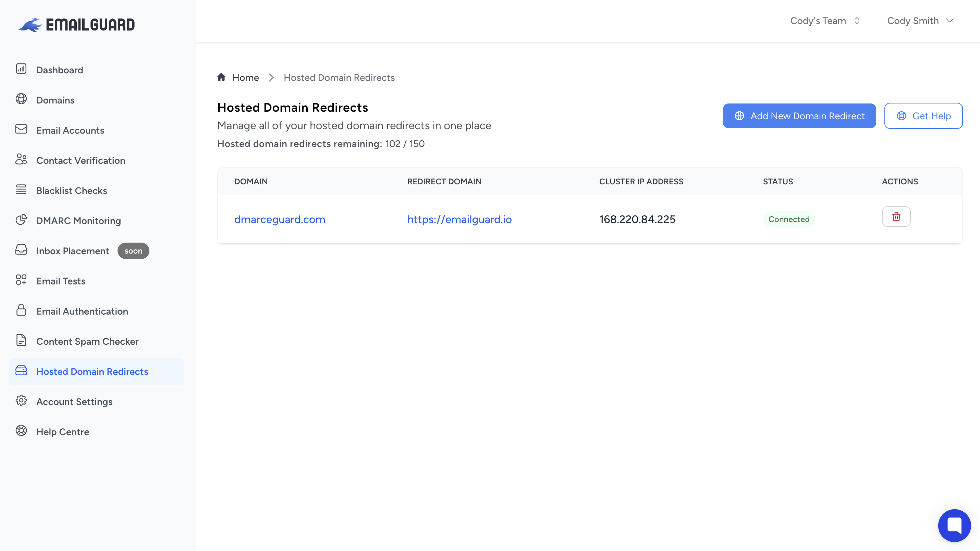Click the home icon in breadcrumb
Image resolution: width=980 pixels, height=551 pixels.
click(x=221, y=77)
